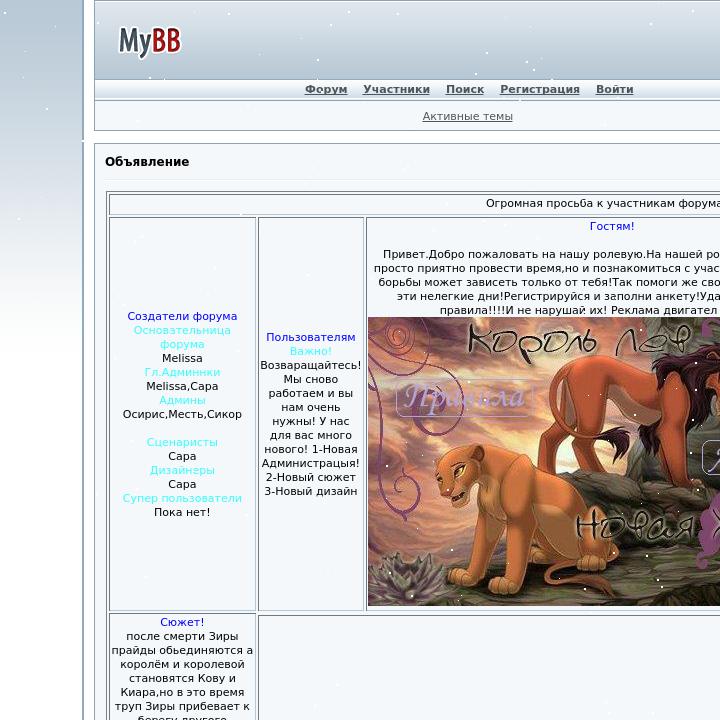This screenshot has width=720, height=720.
Task: Click the Сценаристы label
Action: point(182,442)
